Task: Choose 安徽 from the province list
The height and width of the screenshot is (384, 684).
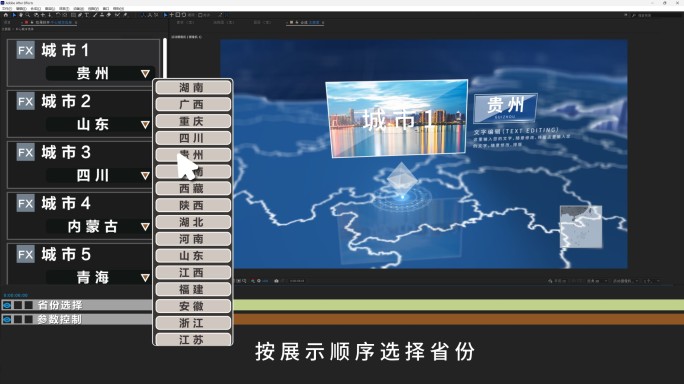Action: [x=193, y=306]
